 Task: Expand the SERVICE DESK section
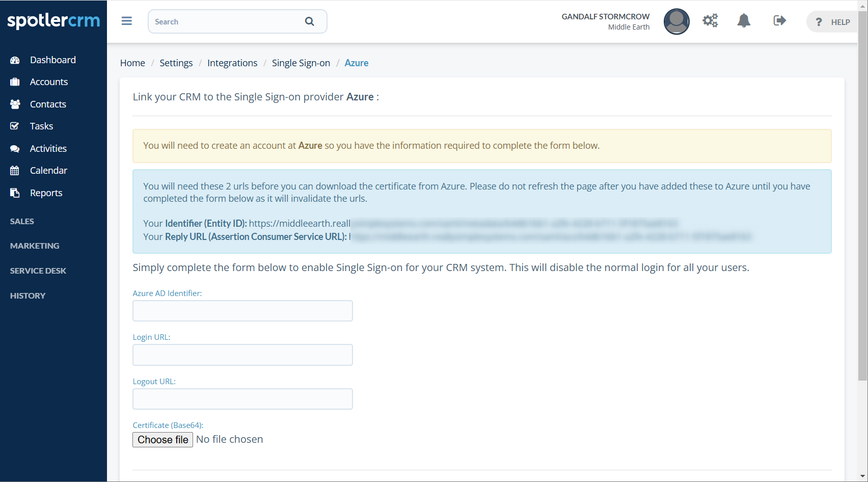click(38, 271)
